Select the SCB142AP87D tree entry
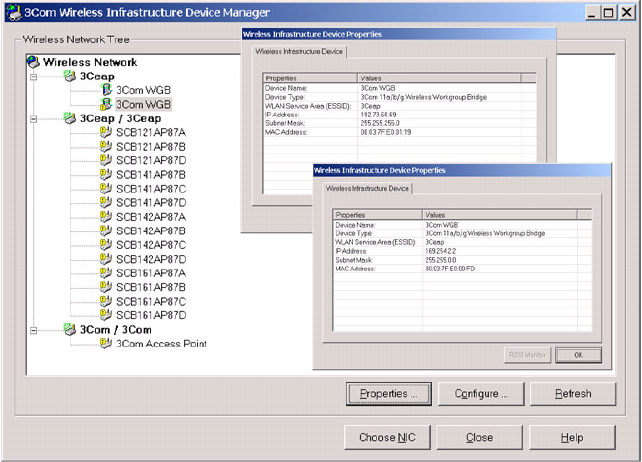 click(150, 259)
